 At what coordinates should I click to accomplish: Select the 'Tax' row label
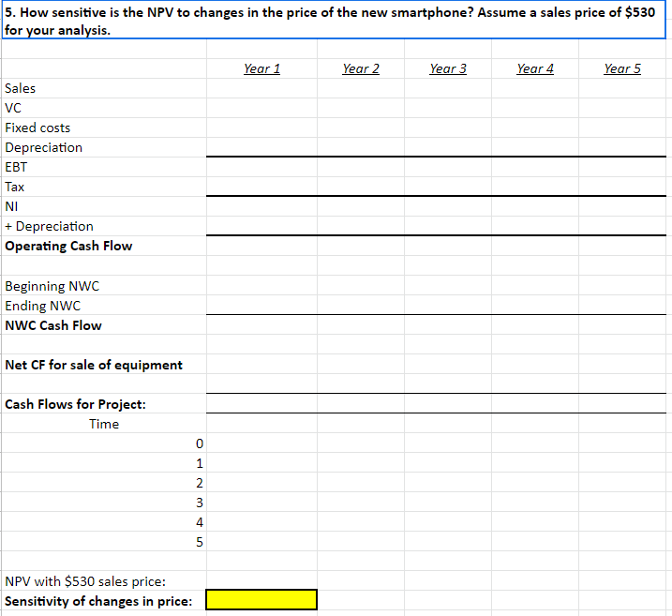[x=15, y=187]
